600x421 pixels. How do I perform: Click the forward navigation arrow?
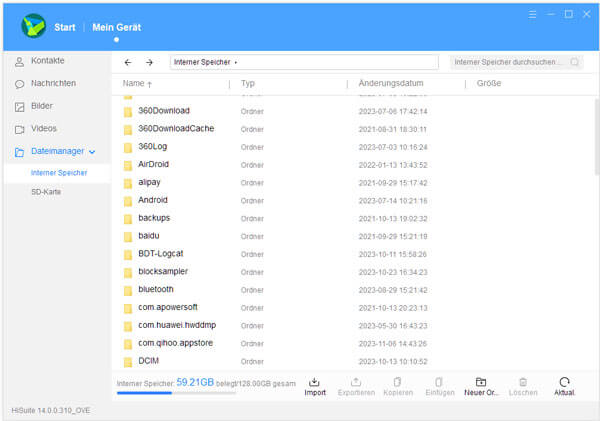pyautogui.click(x=149, y=62)
